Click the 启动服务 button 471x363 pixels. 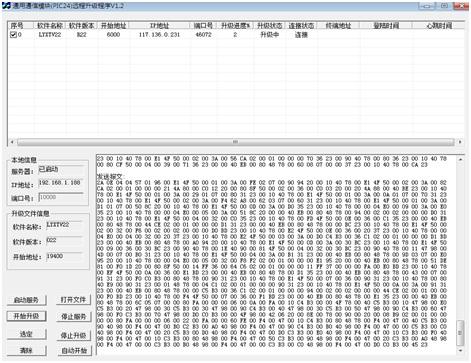[x=26, y=300]
